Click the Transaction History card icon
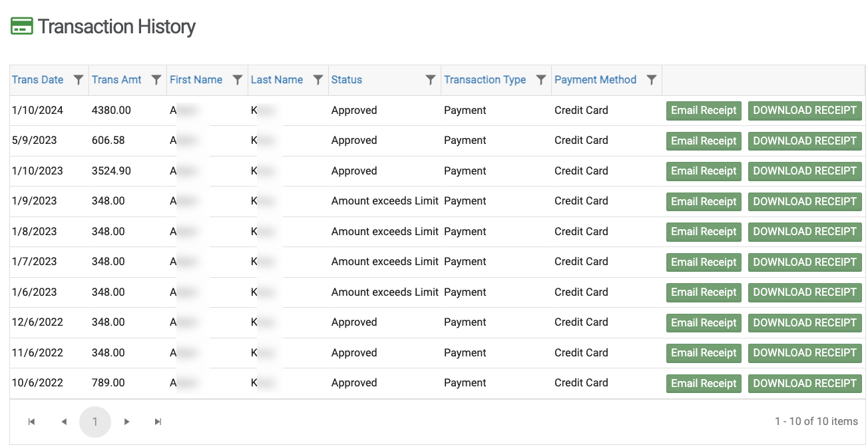 click(22, 27)
